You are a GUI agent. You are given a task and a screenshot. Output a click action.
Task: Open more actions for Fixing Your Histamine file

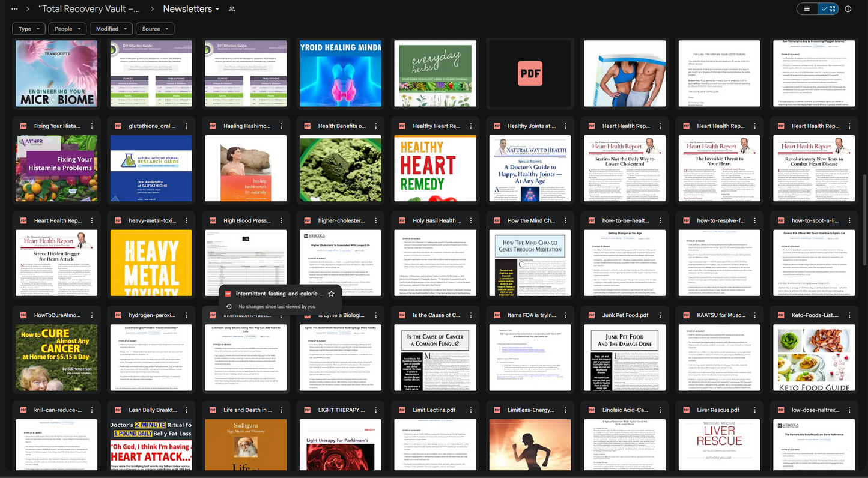pos(92,126)
